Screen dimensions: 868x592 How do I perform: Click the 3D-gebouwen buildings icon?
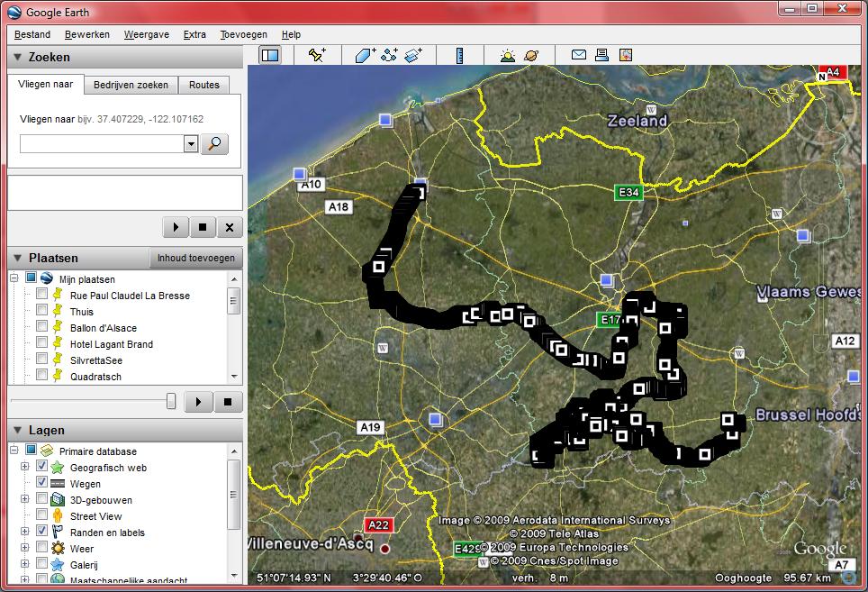coord(58,499)
